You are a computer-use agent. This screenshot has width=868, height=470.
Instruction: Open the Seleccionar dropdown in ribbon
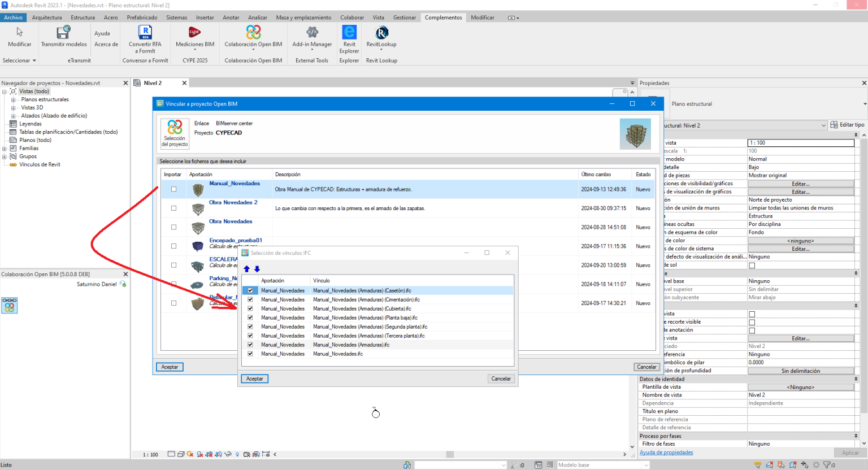[19, 60]
